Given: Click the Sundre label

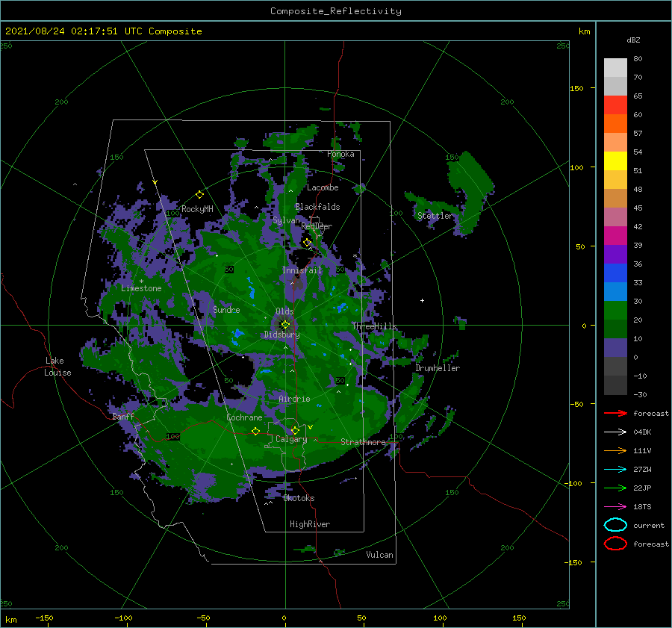Looking at the screenshot, I should point(226,310).
